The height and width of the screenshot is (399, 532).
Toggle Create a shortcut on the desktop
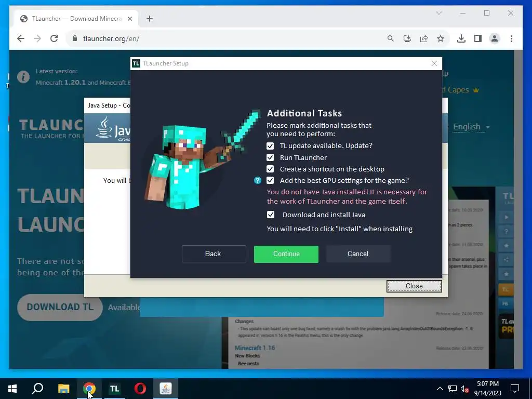270,169
